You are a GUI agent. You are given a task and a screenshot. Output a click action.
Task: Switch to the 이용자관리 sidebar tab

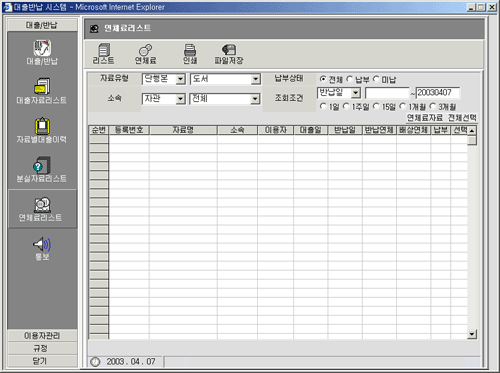tap(42, 336)
